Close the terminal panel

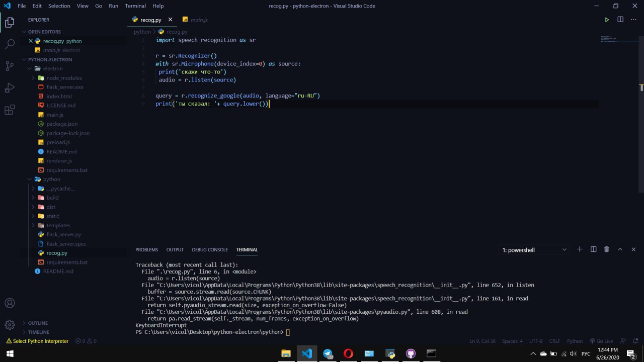point(633,249)
